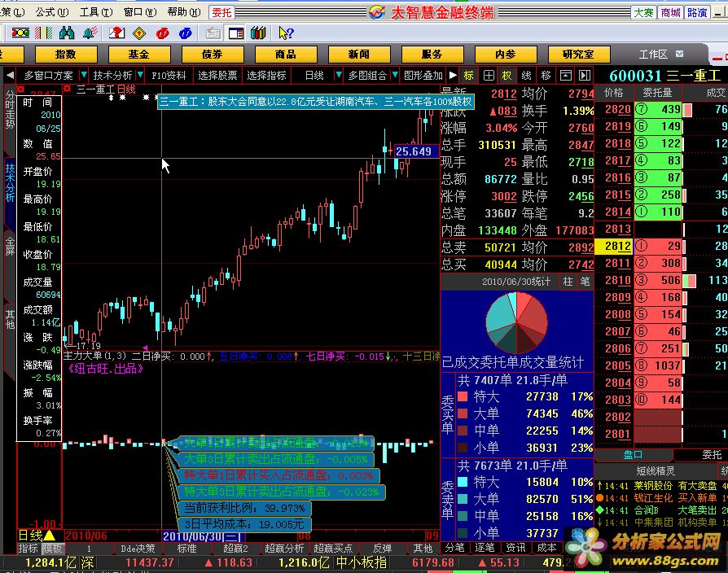Image resolution: width=728 pixels, height=573 pixels.
Task: Open the 工具 menu
Action: click(x=95, y=11)
